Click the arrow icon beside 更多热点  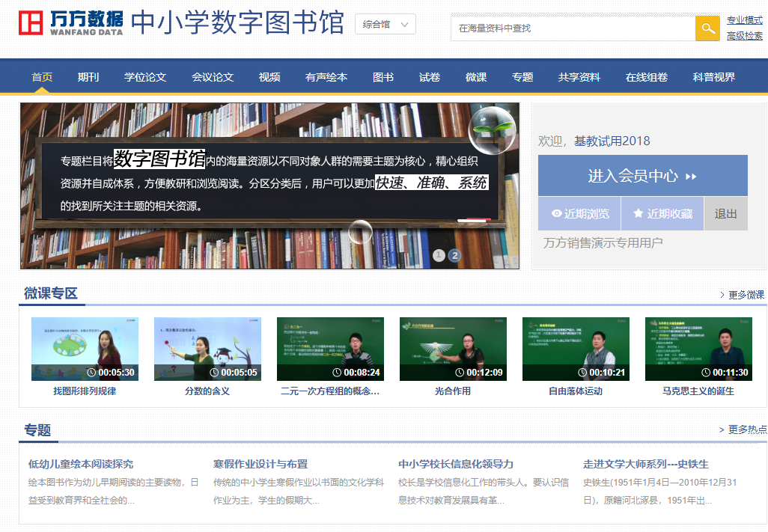722,429
